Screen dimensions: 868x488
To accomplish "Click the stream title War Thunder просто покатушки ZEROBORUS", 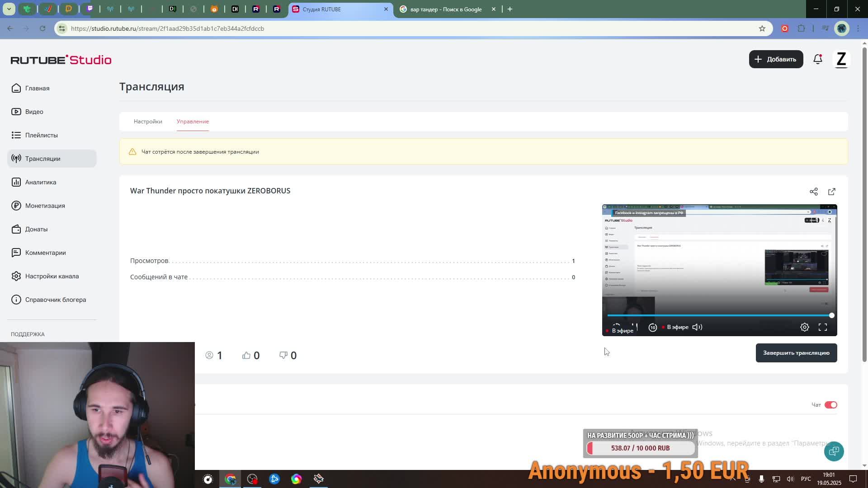I will pyautogui.click(x=210, y=191).
